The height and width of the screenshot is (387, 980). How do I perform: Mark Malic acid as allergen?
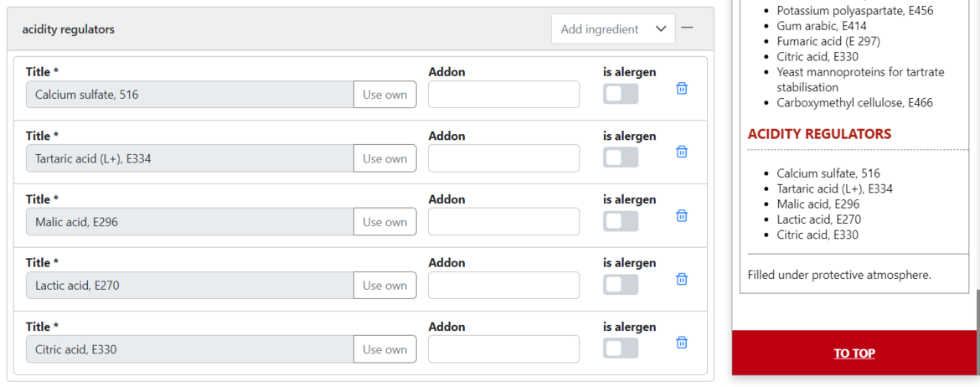click(621, 221)
